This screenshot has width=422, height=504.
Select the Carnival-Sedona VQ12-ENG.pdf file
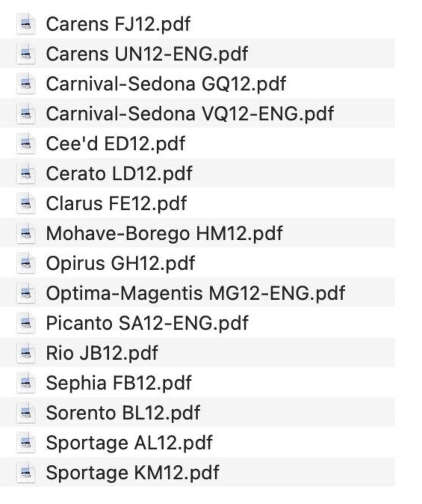click(x=190, y=114)
